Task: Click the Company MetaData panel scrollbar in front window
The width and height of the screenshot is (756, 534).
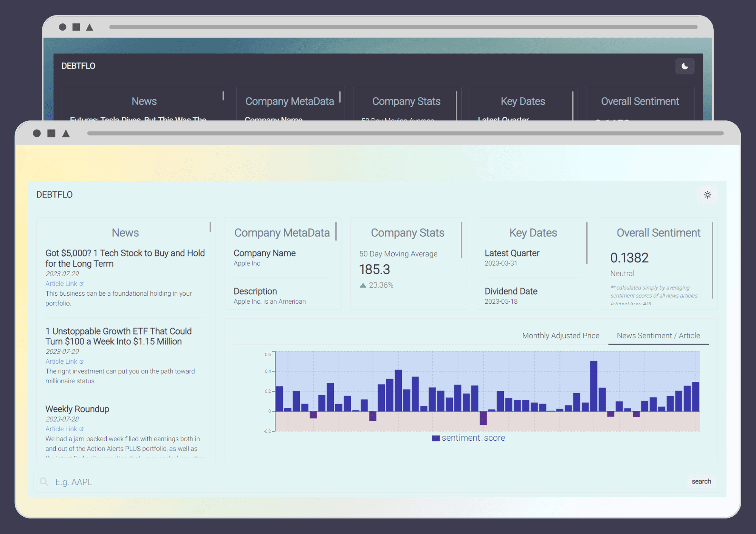Action: click(x=336, y=231)
